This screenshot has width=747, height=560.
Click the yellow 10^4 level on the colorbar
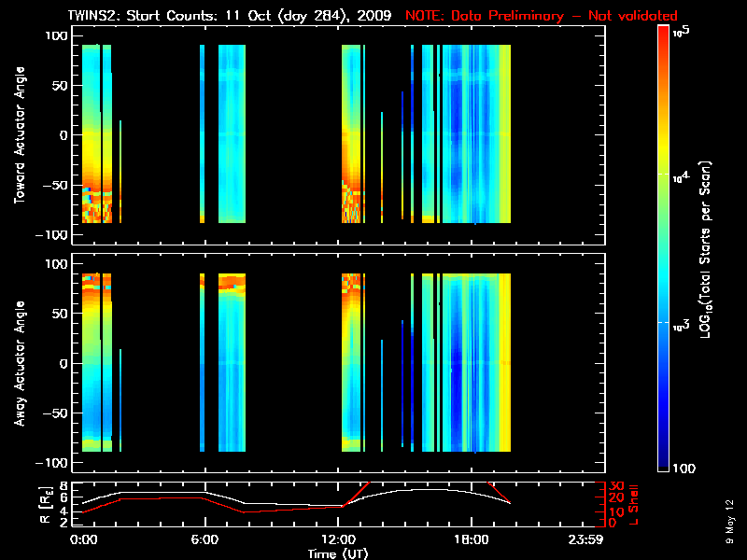click(x=664, y=175)
